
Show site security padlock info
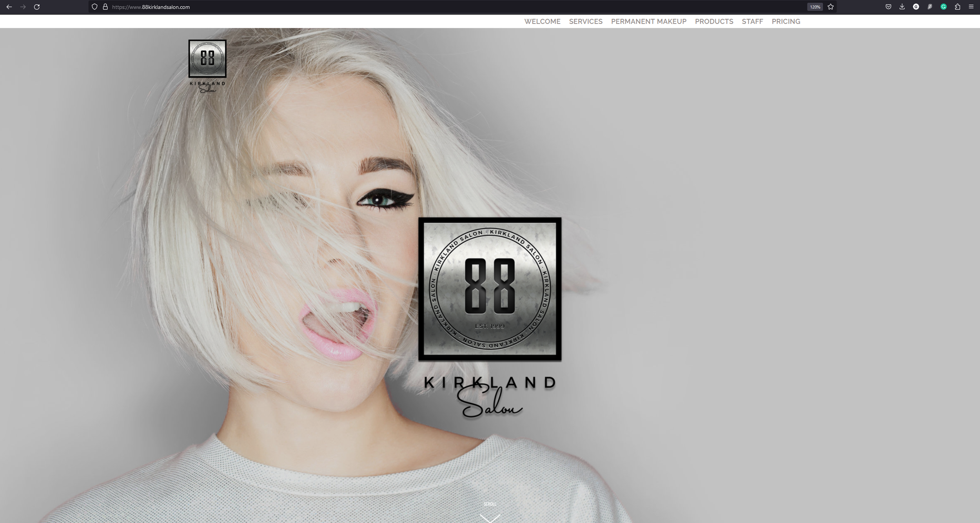(105, 7)
